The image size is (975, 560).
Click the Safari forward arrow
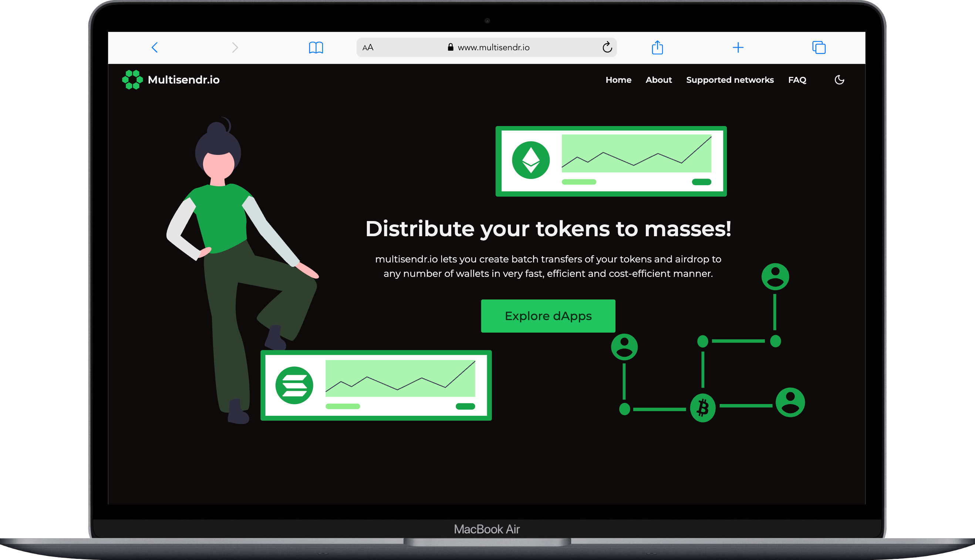click(235, 47)
